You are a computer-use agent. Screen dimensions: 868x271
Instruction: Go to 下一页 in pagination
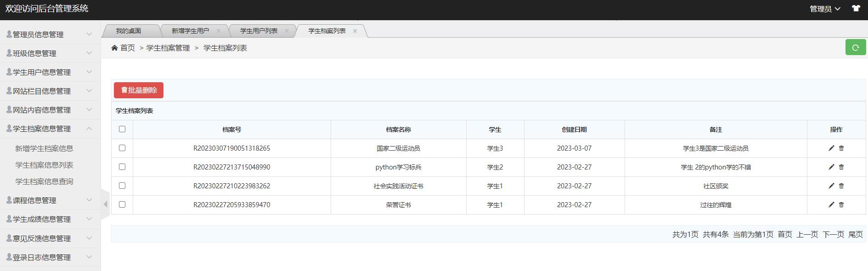click(x=834, y=234)
